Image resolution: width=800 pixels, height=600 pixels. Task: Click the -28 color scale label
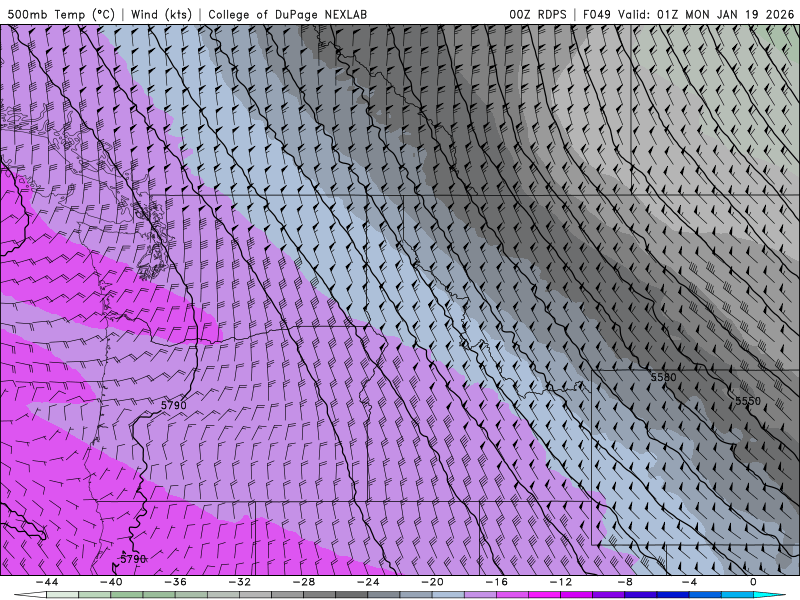pos(304,582)
